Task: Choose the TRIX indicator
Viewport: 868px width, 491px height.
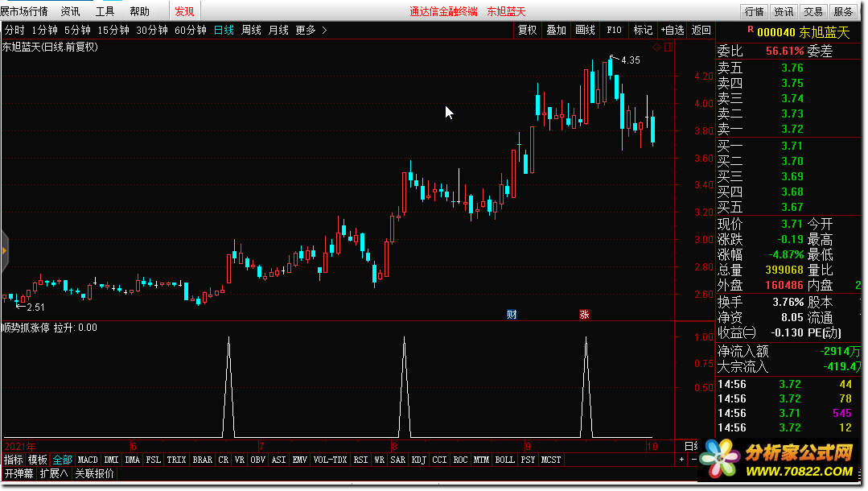Action: click(177, 460)
